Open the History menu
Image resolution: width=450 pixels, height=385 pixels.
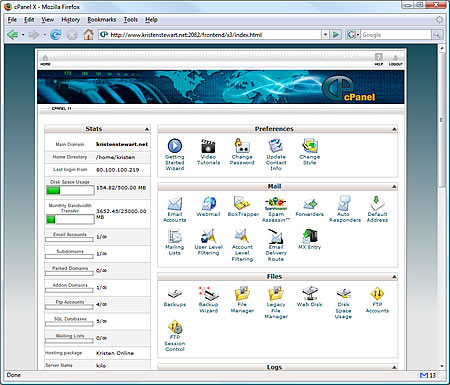pyautogui.click(x=70, y=20)
